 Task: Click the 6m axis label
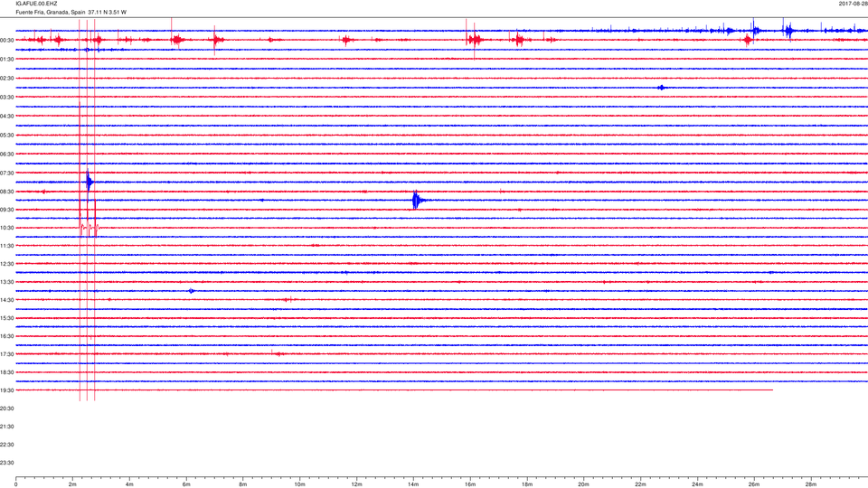(x=186, y=484)
